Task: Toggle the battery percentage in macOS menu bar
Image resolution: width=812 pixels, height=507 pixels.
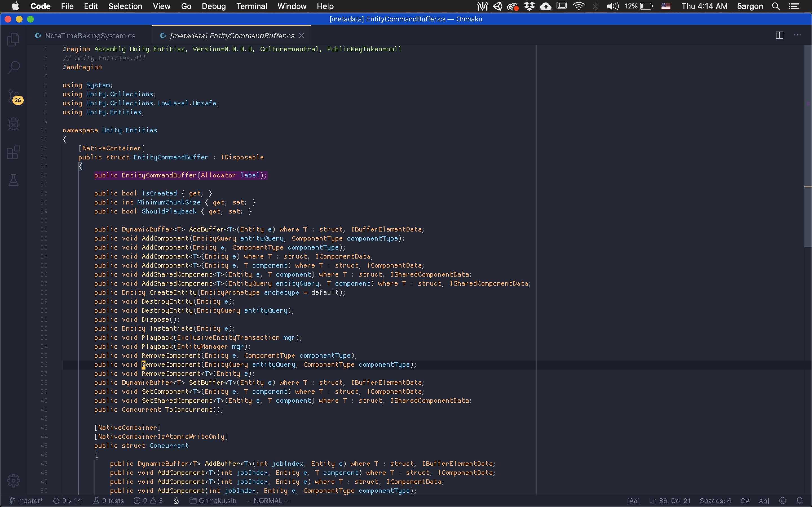Action: point(643,6)
